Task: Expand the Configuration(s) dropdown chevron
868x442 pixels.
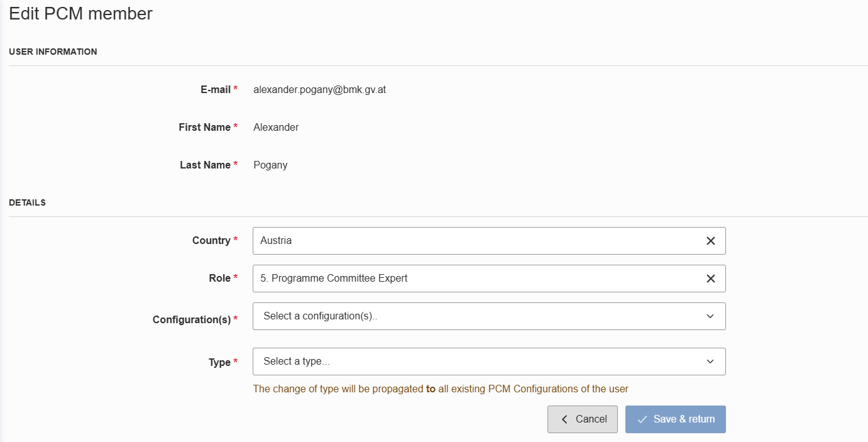Action: point(710,316)
